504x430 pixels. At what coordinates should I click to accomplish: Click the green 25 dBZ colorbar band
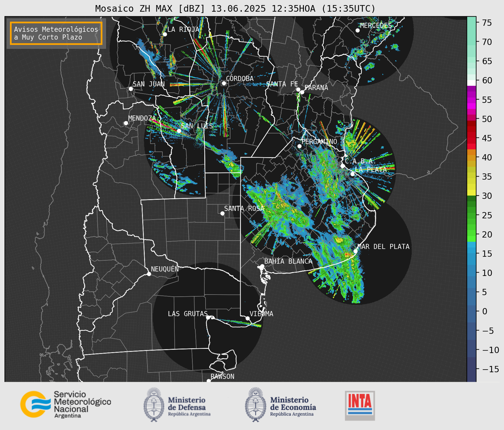coord(471,215)
